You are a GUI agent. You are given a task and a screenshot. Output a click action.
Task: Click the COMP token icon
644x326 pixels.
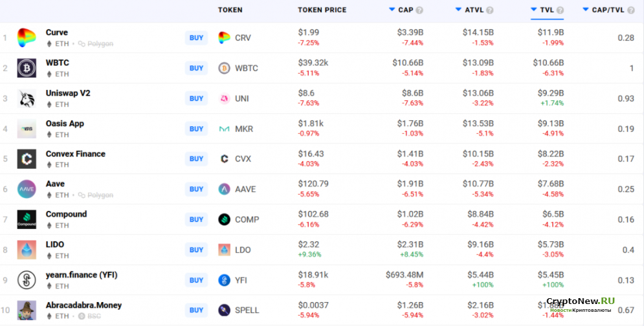[x=224, y=220]
